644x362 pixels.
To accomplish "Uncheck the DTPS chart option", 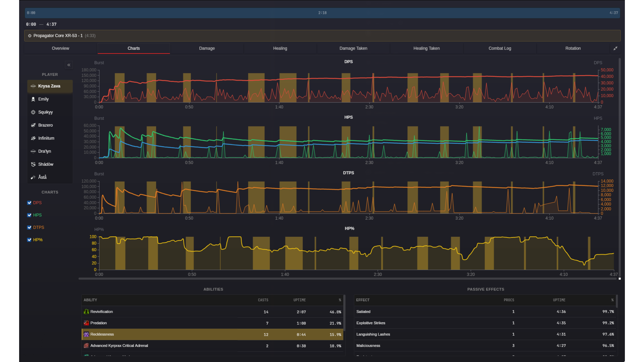I will click(x=29, y=227).
